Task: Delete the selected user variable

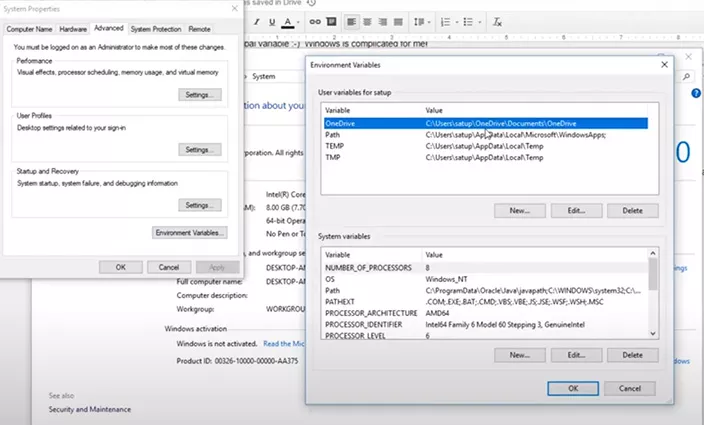Action: (633, 210)
